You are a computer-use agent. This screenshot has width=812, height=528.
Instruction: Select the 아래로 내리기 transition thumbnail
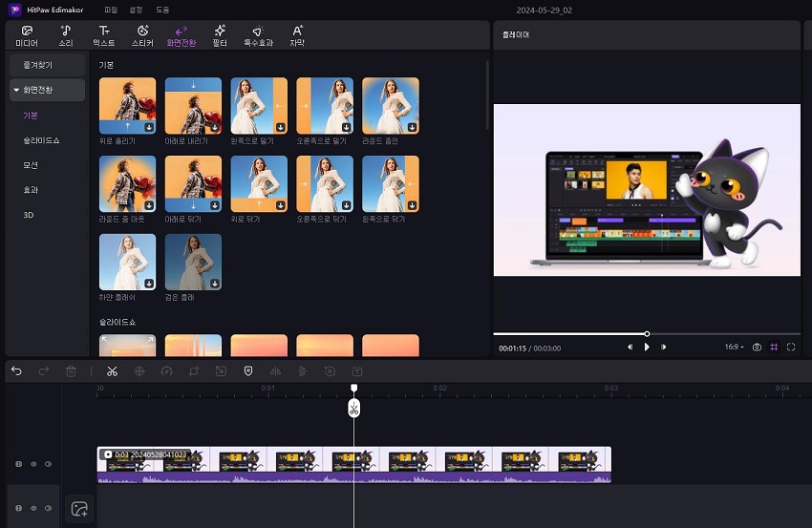click(193, 106)
